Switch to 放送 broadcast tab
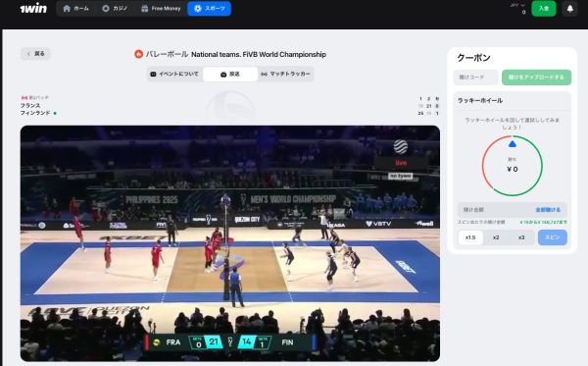The image size is (588, 366). 230,74
